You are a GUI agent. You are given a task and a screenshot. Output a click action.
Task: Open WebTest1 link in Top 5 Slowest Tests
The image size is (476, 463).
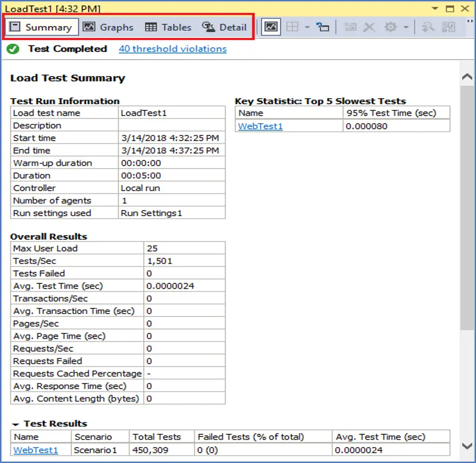point(261,126)
